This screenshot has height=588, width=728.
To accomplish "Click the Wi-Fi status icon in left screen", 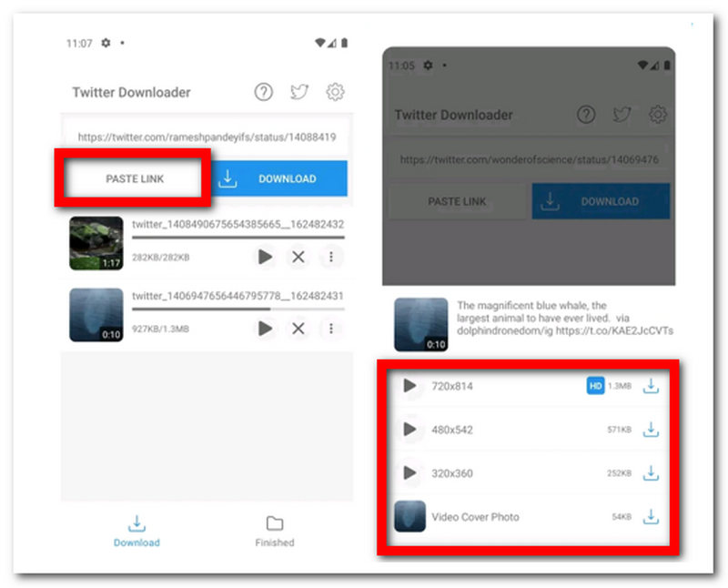I will pos(320,43).
